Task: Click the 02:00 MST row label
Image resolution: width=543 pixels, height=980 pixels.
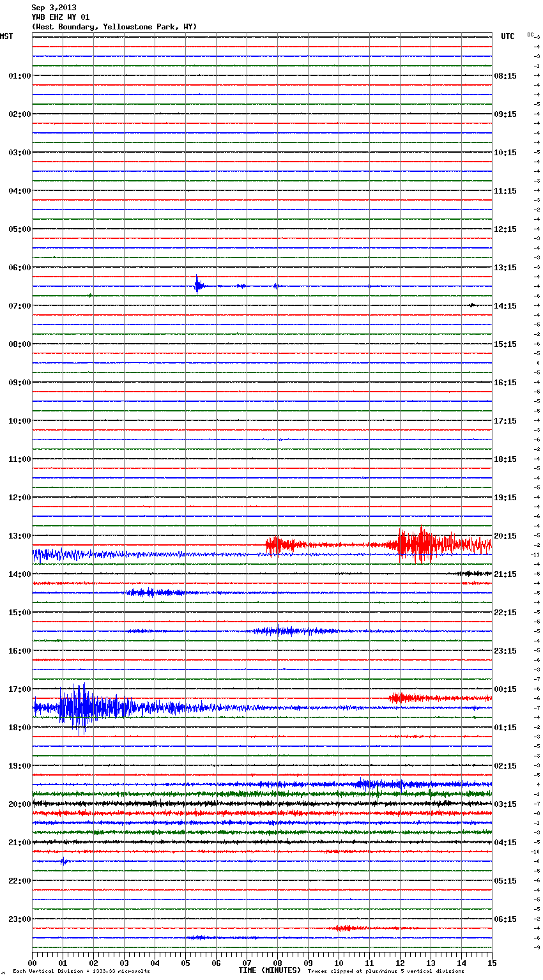Action: click(x=20, y=114)
